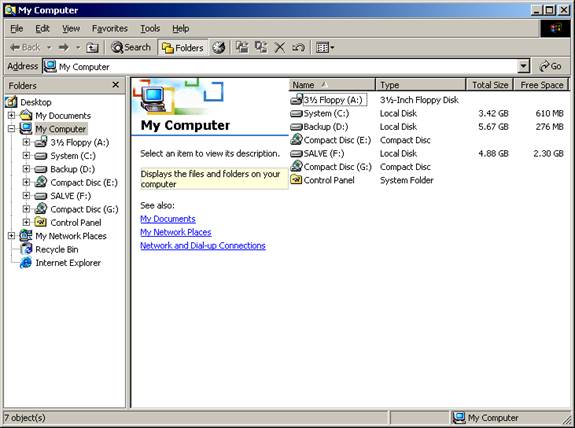
Task: Click the Search toolbar button
Action: coord(131,48)
